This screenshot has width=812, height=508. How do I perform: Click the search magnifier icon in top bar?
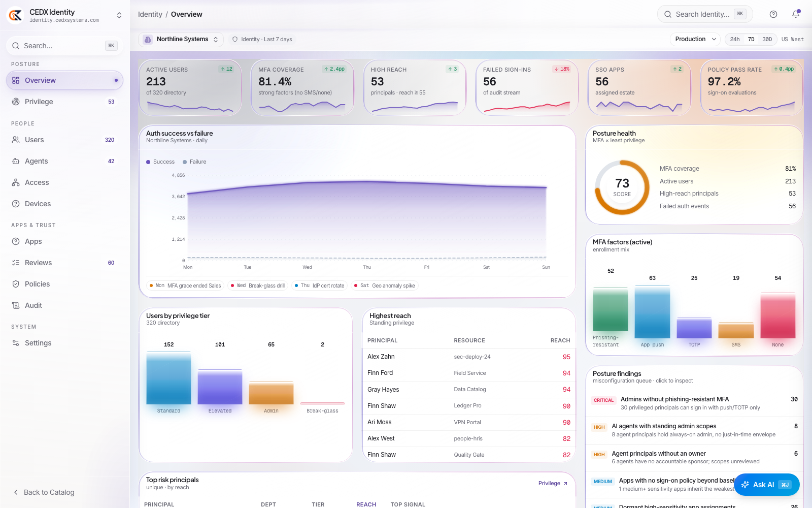coord(668,14)
